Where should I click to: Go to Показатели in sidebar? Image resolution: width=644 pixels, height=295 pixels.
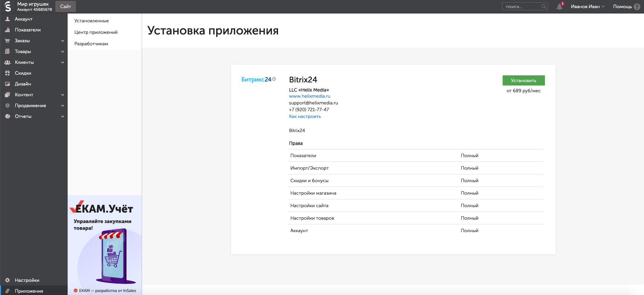(34, 30)
